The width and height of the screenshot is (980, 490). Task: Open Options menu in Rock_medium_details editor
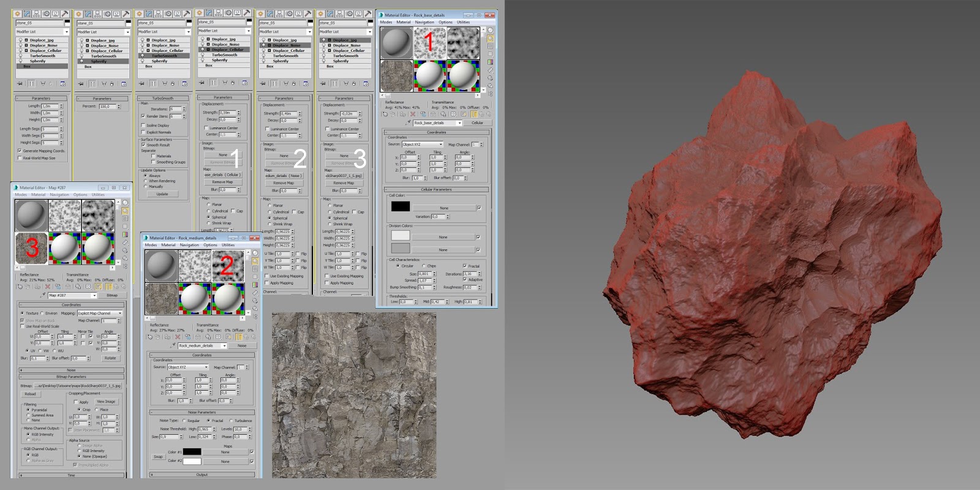(210, 245)
